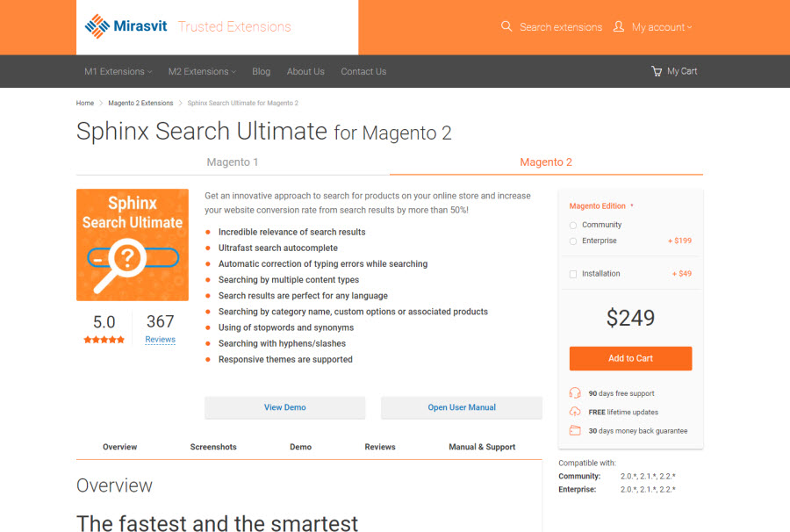Expand the M1 Extensions dropdown menu
This screenshot has width=790, height=532.
tap(118, 72)
